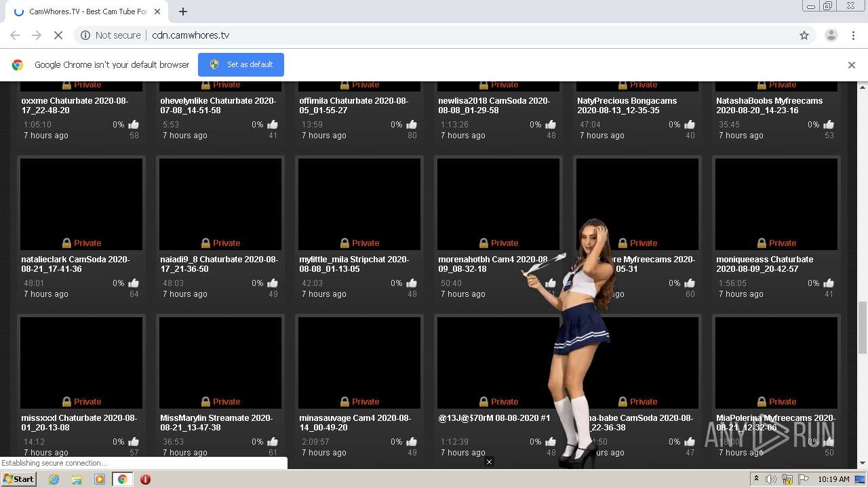
Task: Open the volume speaker tray icon
Action: click(x=771, y=479)
